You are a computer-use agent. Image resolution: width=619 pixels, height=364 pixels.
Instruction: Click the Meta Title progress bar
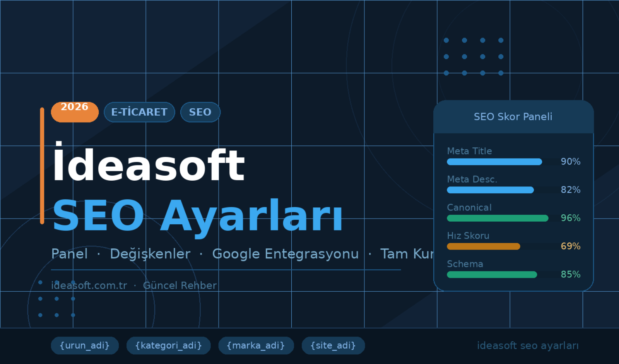click(x=494, y=162)
